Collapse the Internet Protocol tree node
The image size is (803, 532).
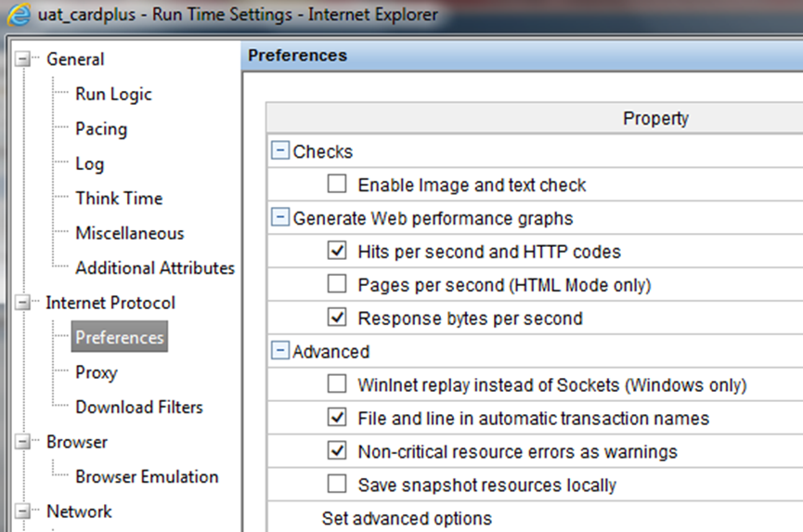(22, 303)
